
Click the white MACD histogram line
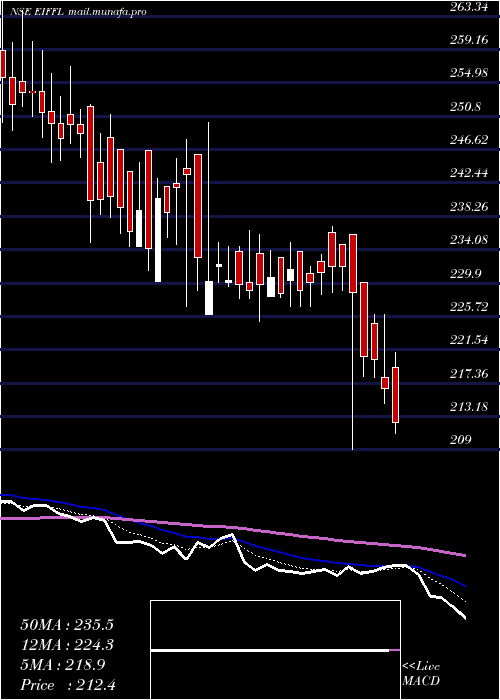tap(270, 650)
